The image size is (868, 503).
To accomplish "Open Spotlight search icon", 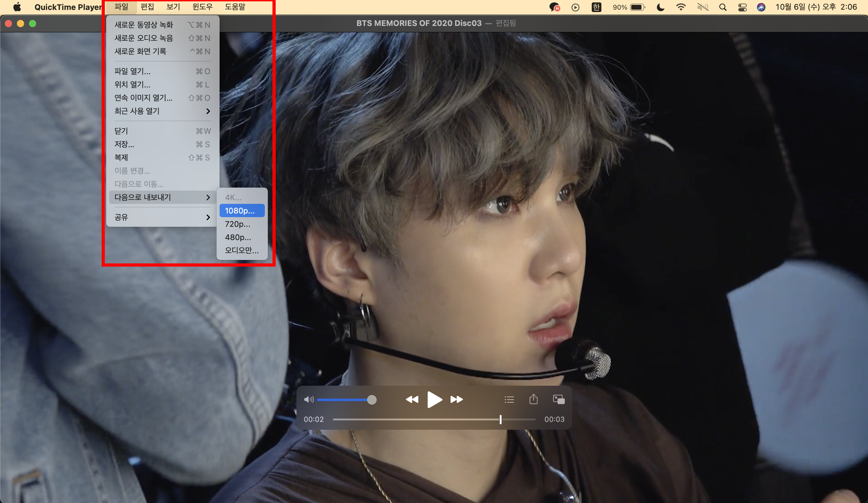I will click(723, 7).
